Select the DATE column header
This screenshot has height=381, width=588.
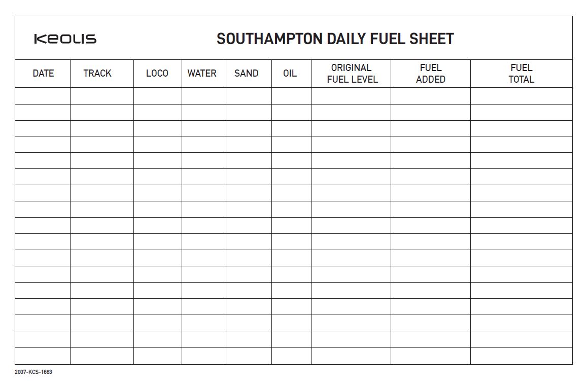[x=43, y=74]
